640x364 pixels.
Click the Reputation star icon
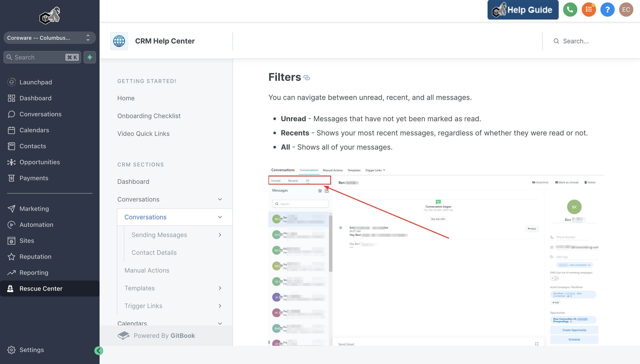[x=11, y=257]
